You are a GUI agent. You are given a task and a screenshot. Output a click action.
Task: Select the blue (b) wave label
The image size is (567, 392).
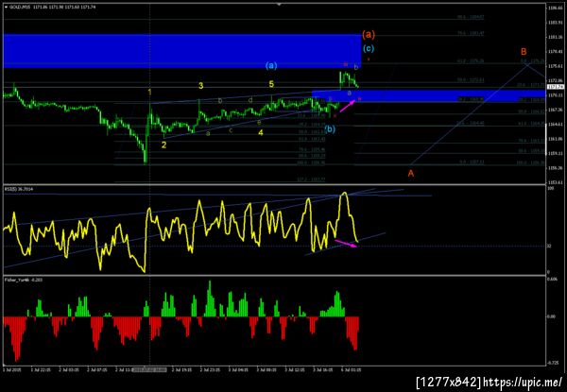pyautogui.click(x=330, y=128)
